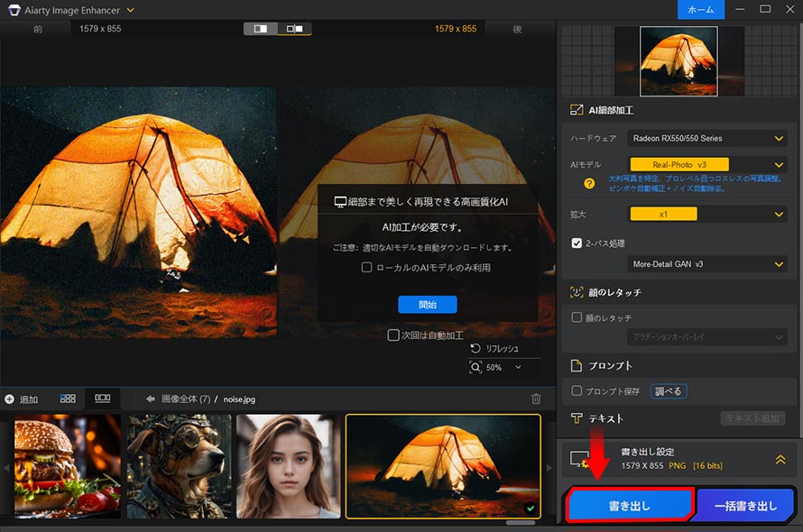Image resolution: width=803 pixels, height=532 pixels.
Task: Check ローカルのAIモデルのみ利用 option
Action: click(x=367, y=268)
